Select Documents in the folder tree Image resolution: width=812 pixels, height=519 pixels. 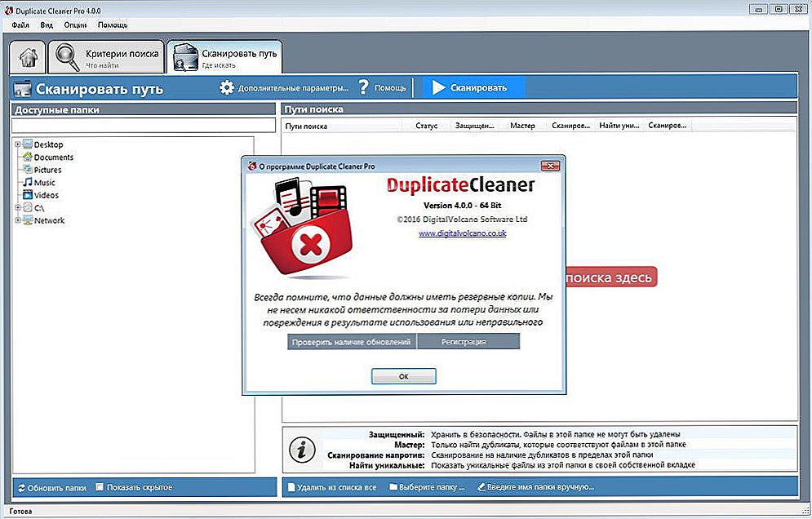click(53, 157)
